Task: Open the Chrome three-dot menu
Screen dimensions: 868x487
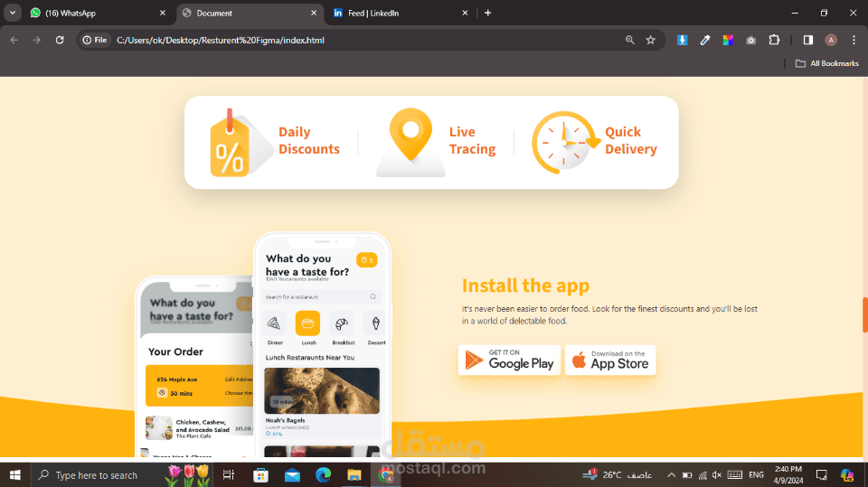Action: click(854, 40)
